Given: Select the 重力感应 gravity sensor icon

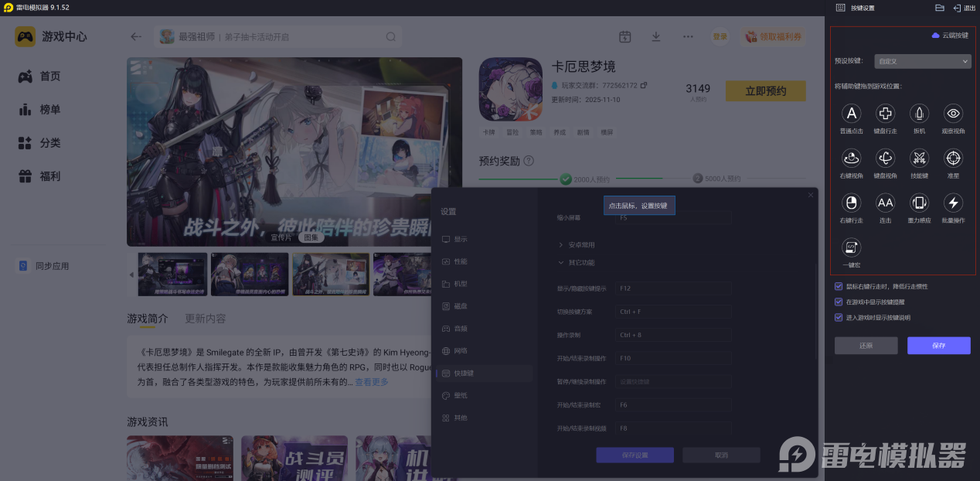Looking at the screenshot, I should tap(919, 203).
